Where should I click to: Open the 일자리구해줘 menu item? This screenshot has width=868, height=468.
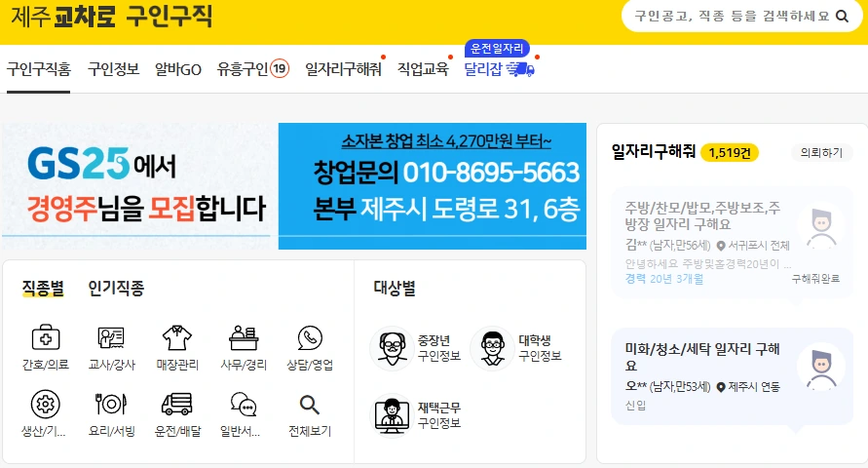pos(343,69)
